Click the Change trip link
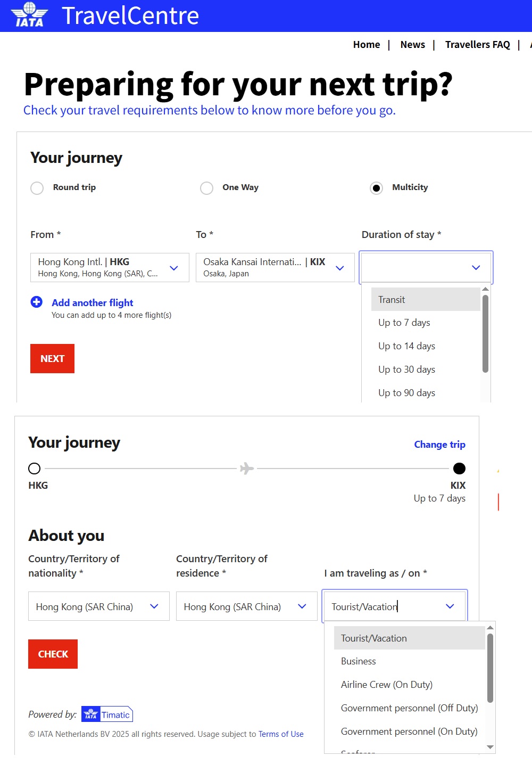 (439, 445)
